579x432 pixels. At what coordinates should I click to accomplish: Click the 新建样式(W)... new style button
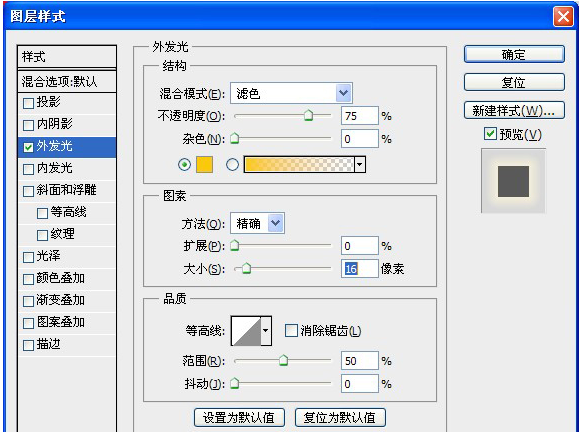click(x=514, y=110)
